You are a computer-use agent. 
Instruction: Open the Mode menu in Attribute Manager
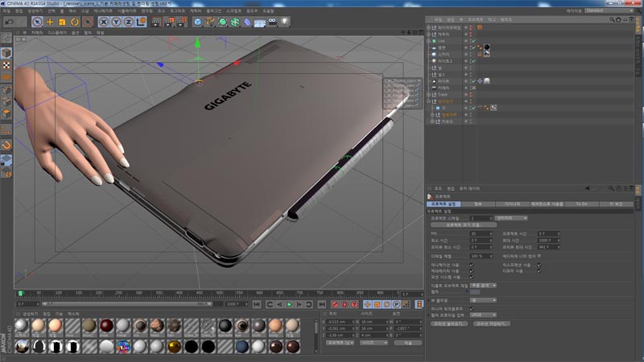(x=438, y=188)
